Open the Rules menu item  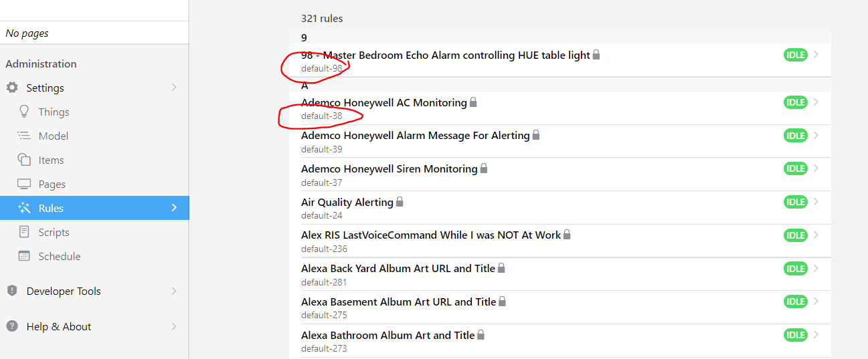point(51,208)
